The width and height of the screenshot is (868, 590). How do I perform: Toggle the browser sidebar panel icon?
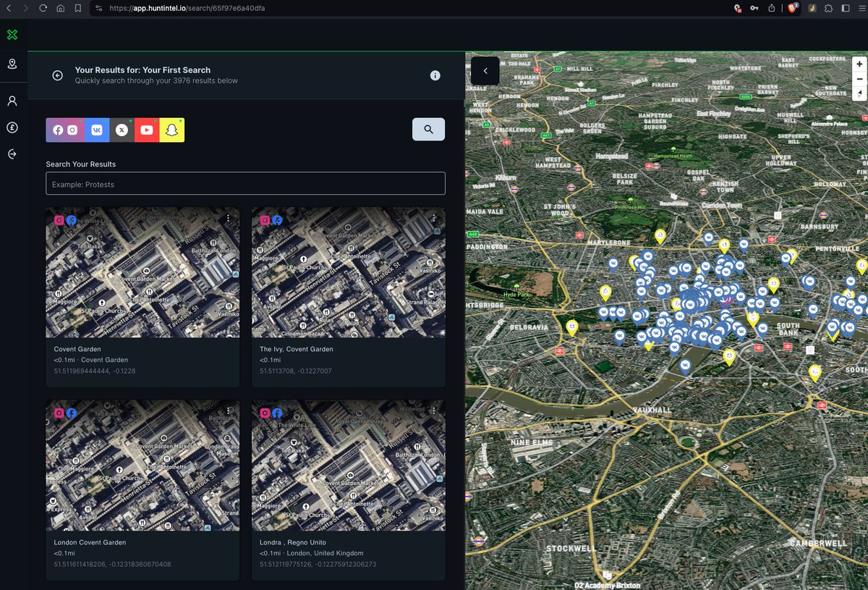(x=846, y=8)
